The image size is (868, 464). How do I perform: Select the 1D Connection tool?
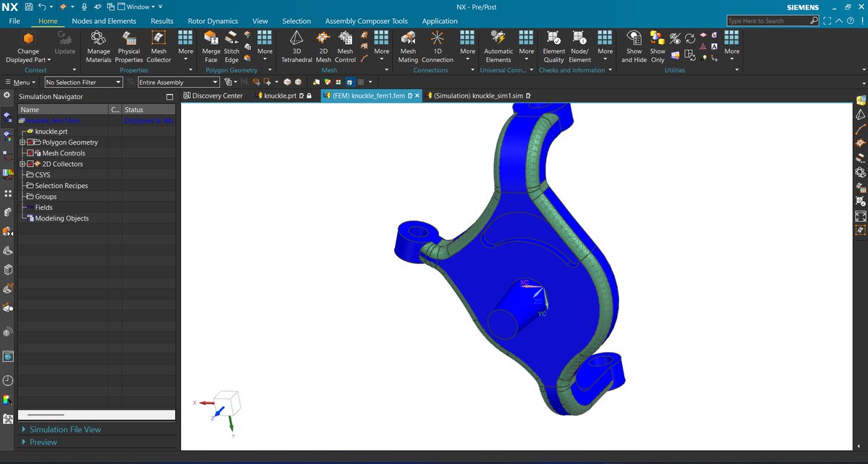coord(438,47)
